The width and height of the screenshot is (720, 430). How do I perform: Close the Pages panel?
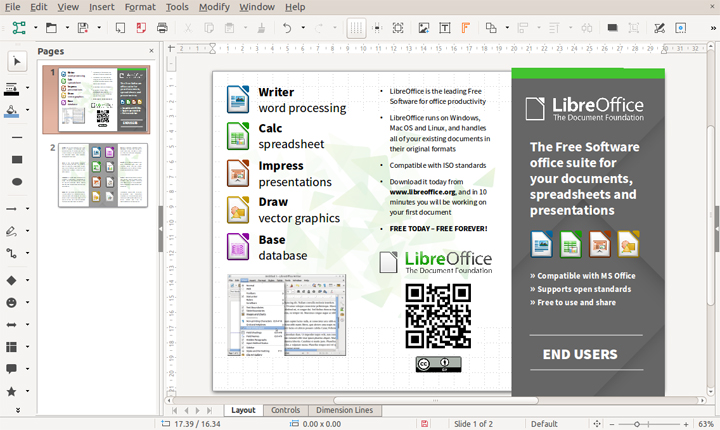pyautogui.click(x=152, y=51)
